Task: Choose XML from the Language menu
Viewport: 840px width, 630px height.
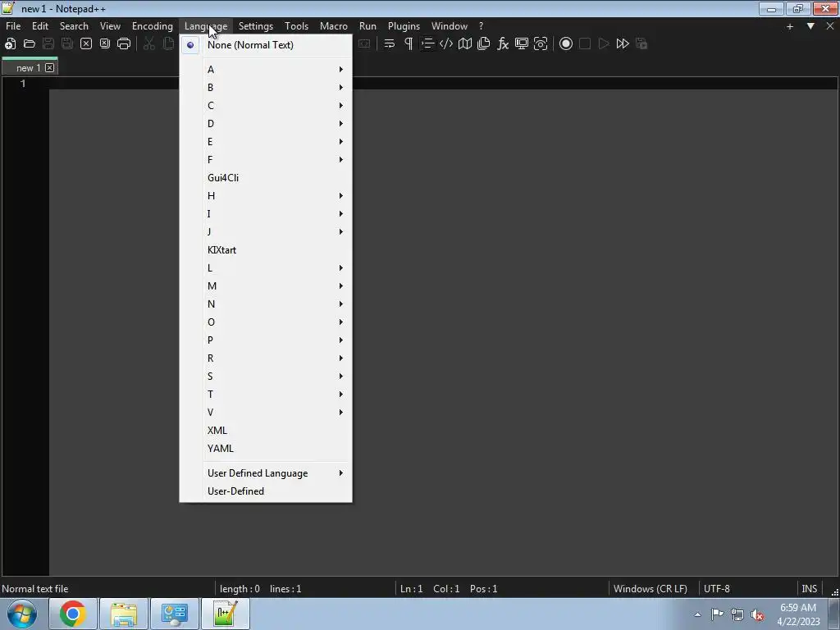Action: pos(266,431)
